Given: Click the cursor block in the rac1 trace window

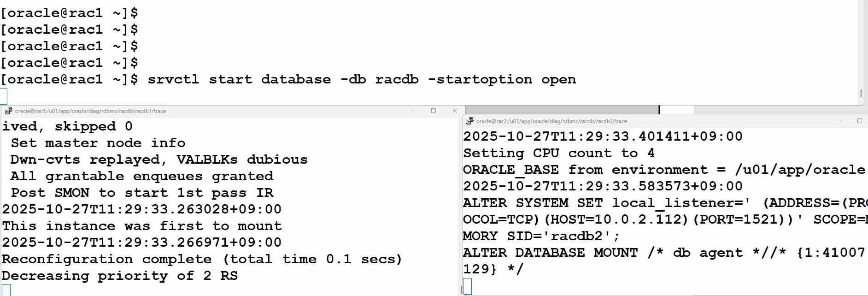Looking at the screenshot, I should [x=6, y=290].
